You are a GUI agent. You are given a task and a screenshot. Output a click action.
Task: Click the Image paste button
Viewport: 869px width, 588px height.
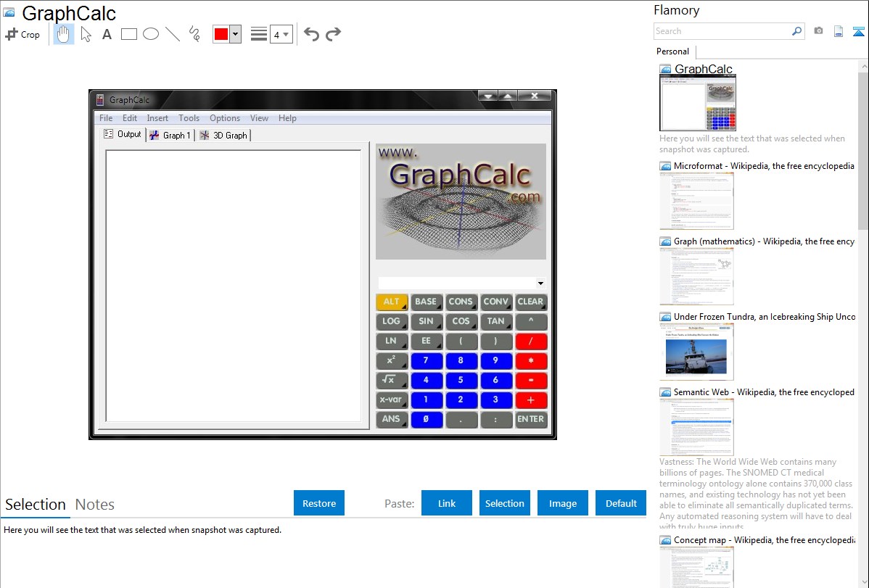562,503
